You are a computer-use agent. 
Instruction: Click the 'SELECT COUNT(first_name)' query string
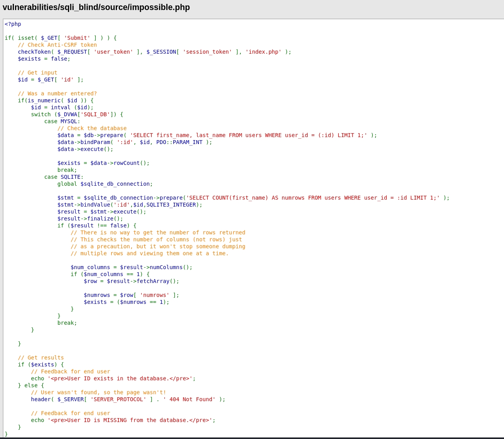(313, 198)
